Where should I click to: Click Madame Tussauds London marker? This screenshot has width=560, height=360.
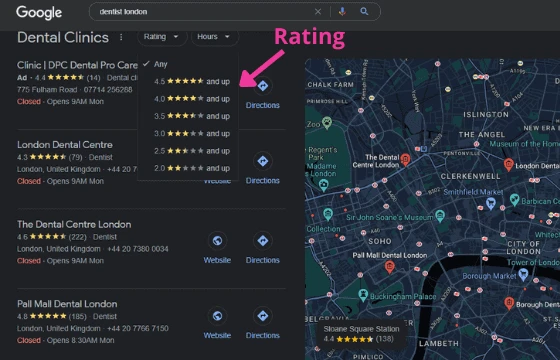tap(324, 185)
